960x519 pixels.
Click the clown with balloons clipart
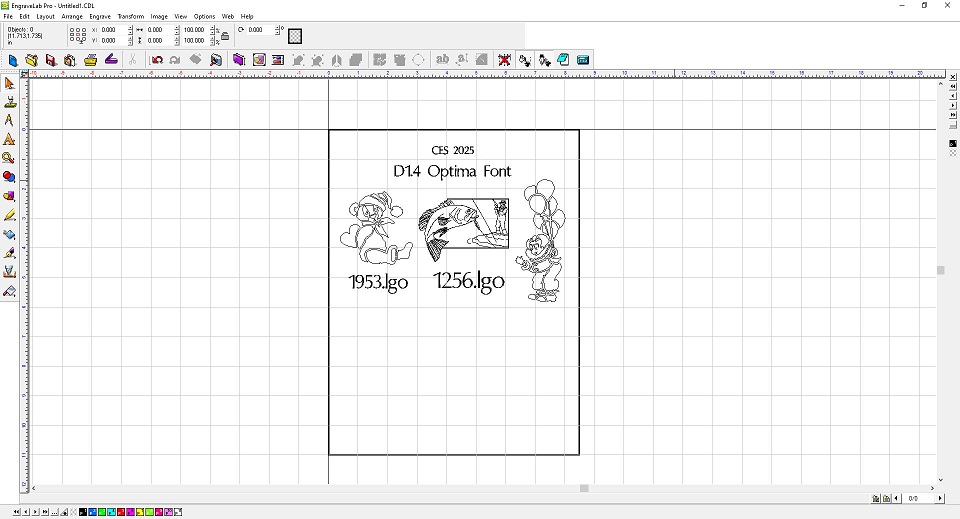coord(541,241)
